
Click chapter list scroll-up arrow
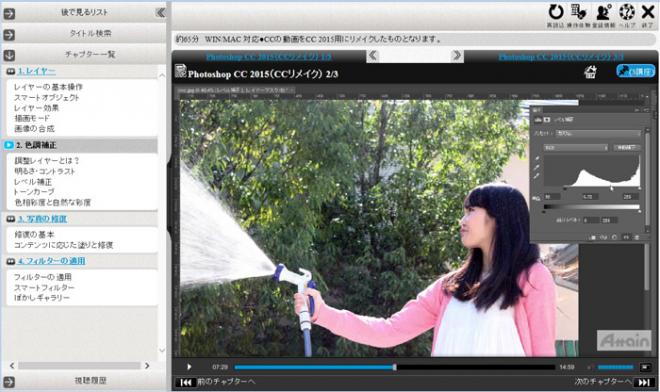coord(162,75)
